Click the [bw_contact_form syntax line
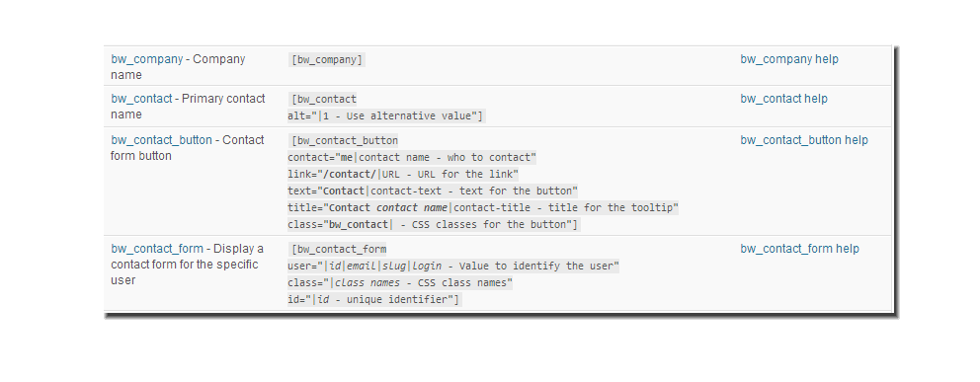The width and height of the screenshot is (980, 382). click(338, 250)
